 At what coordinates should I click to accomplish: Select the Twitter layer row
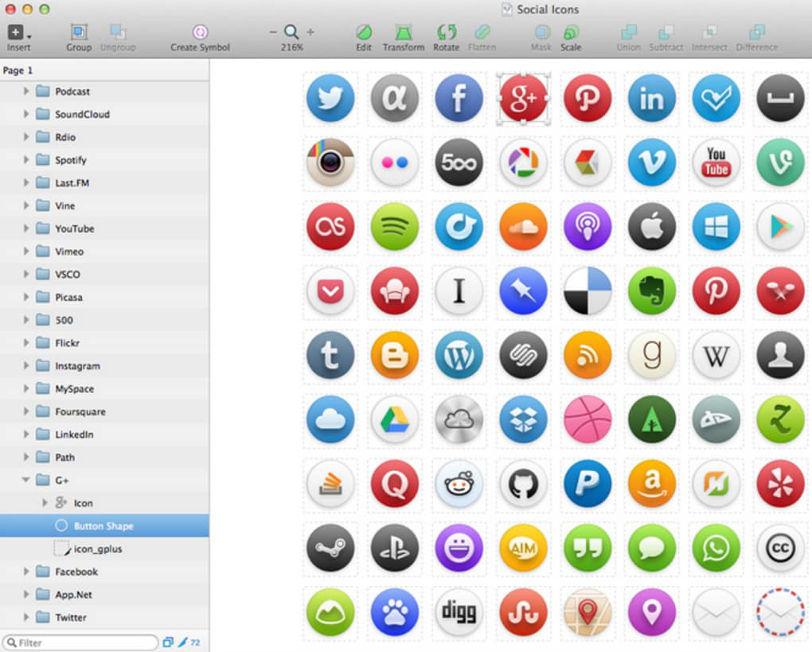point(104,617)
